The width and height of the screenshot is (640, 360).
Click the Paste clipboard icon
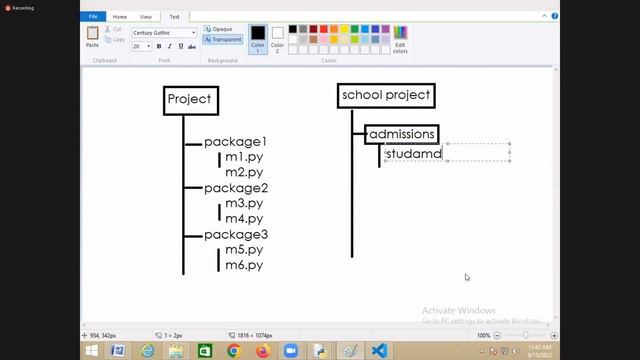pos(93,33)
